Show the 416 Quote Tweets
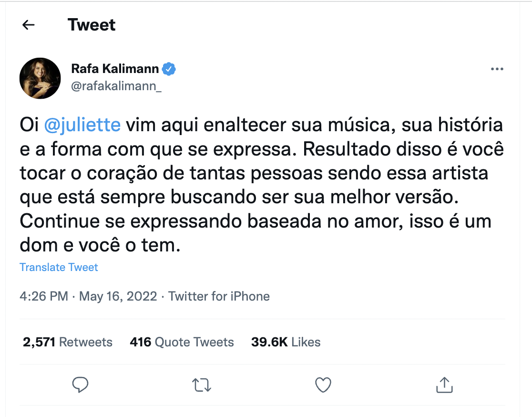This screenshot has width=532, height=417. (182, 342)
